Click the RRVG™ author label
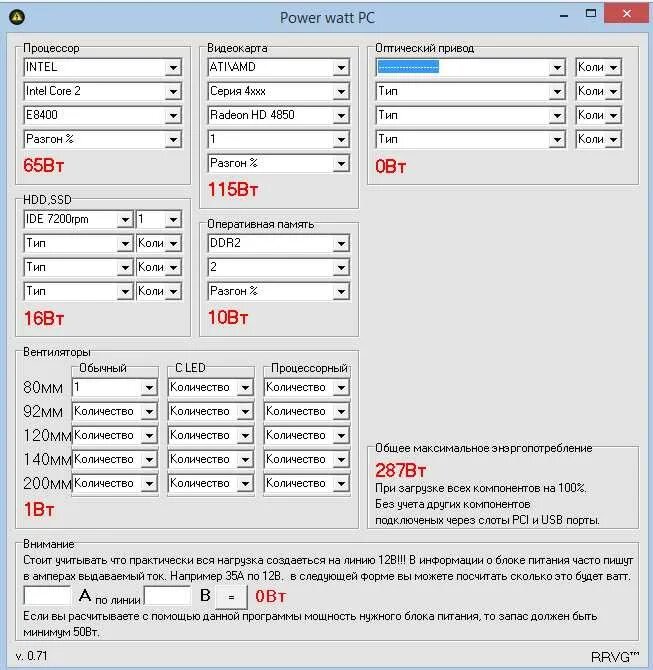The image size is (653, 670). (615, 657)
